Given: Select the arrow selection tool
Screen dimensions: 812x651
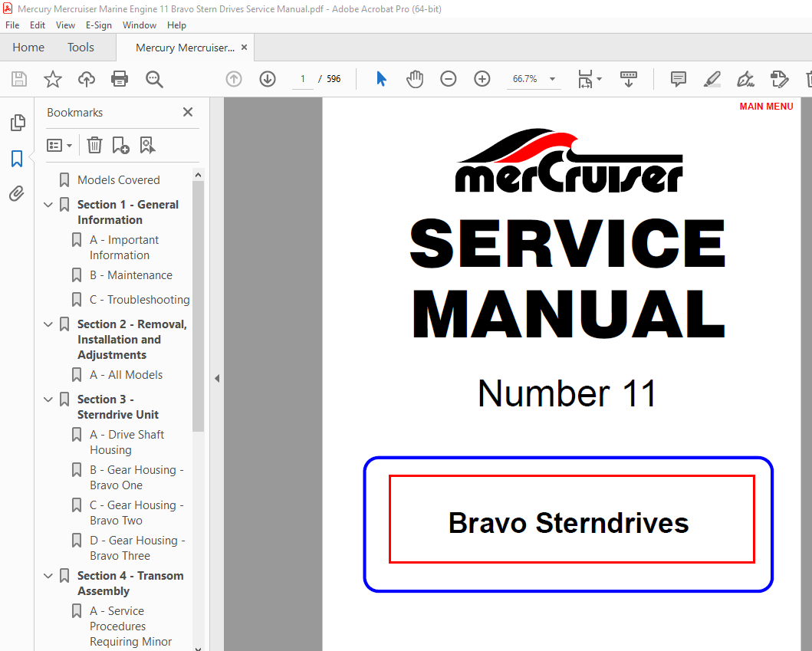Looking at the screenshot, I should [x=382, y=79].
